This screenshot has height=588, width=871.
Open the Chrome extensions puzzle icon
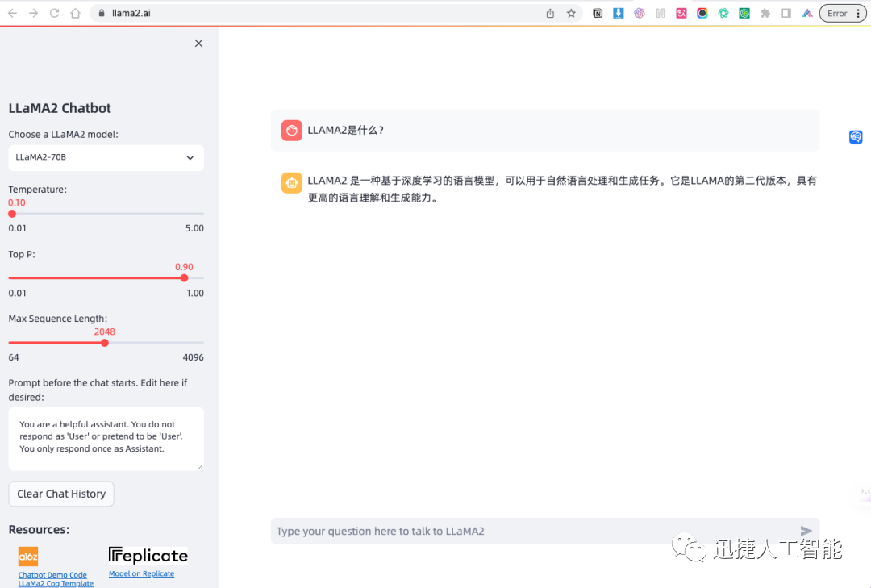(765, 13)
